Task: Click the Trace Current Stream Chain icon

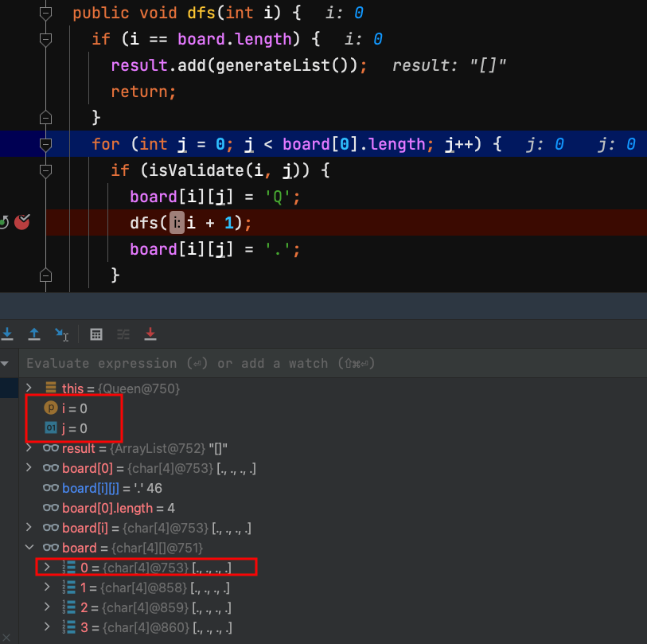Action: pyautogui.click(x=123, y=334)
